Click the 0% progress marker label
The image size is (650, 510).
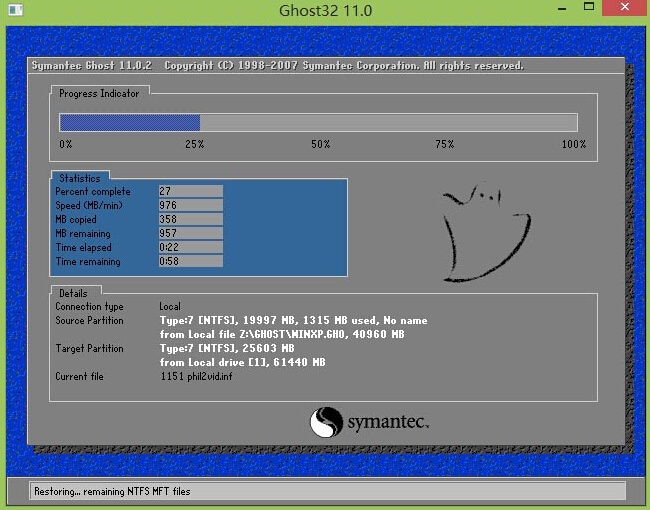point(66,144)
